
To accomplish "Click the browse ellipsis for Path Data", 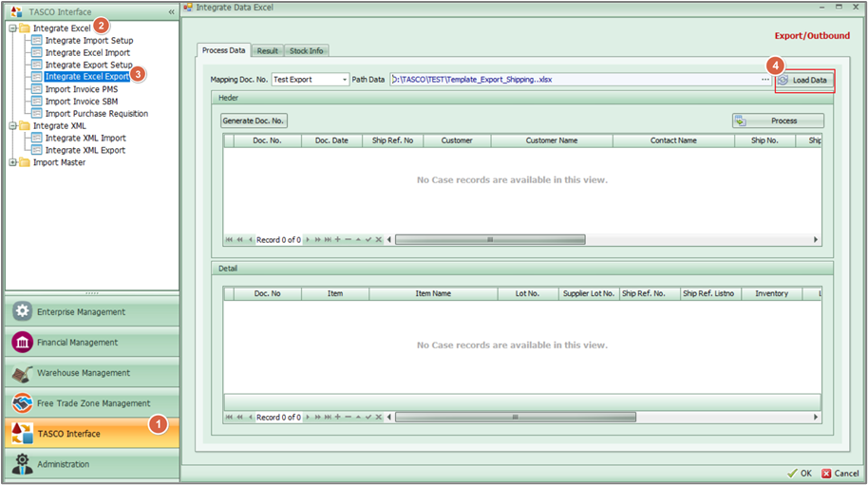I will coord(764,80).
